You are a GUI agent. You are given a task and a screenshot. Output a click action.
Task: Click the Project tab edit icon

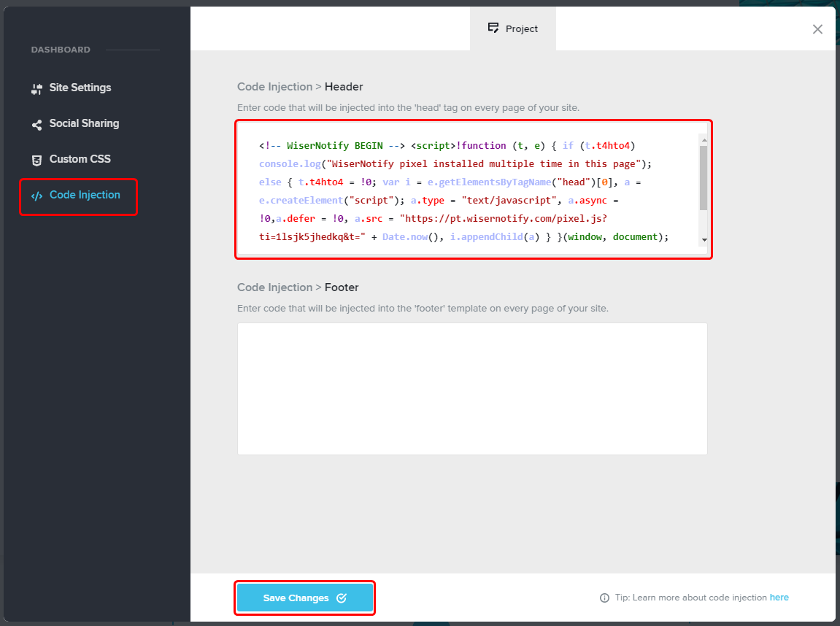tap(493, 28)
